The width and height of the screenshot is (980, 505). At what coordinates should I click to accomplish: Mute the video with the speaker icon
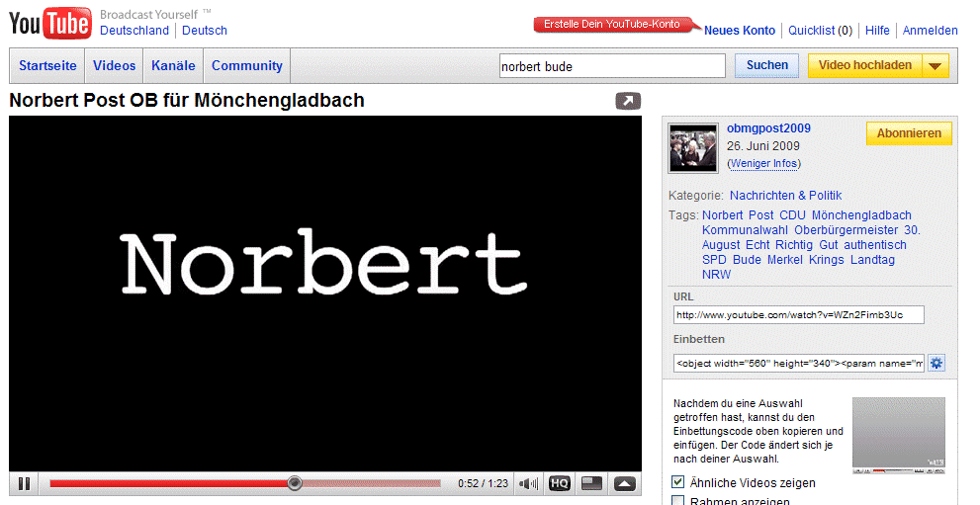[529, 484]
